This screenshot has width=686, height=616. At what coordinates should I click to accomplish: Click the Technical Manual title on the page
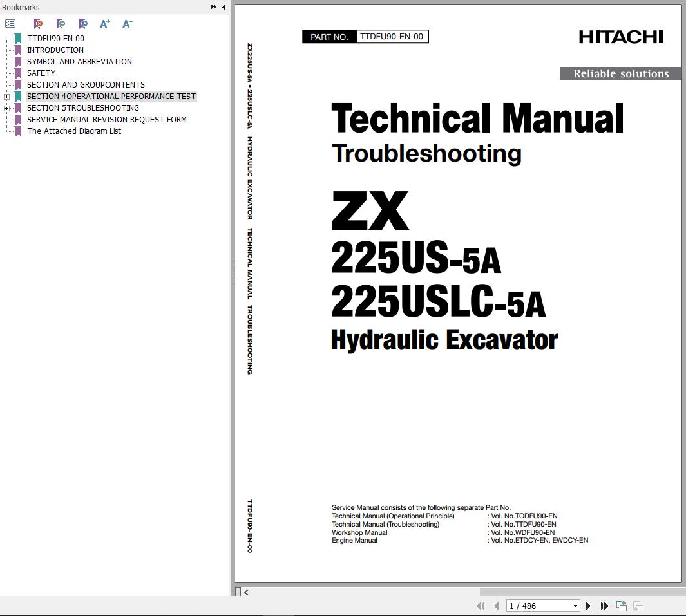pyautogui.click(x=477, y=118)
